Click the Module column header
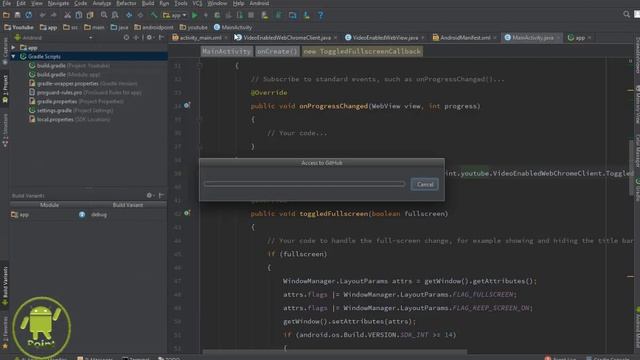 click(x=49, y=205)
